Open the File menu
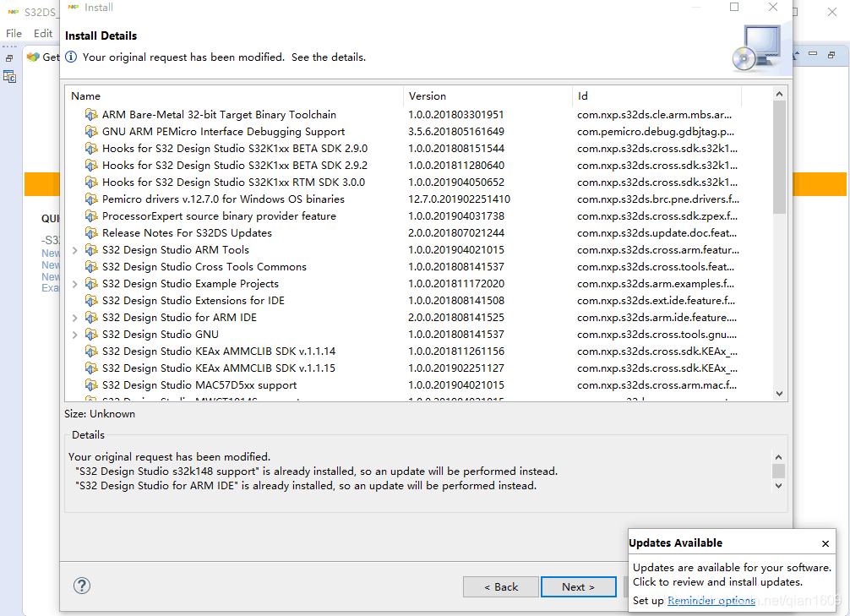Viewport: 850px width, 616px height. pos(14,34)
